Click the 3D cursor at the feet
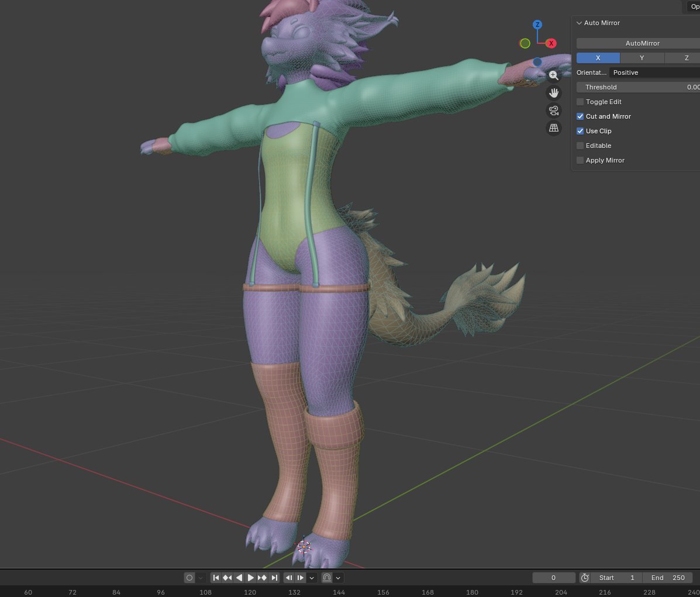 point(304,546)
